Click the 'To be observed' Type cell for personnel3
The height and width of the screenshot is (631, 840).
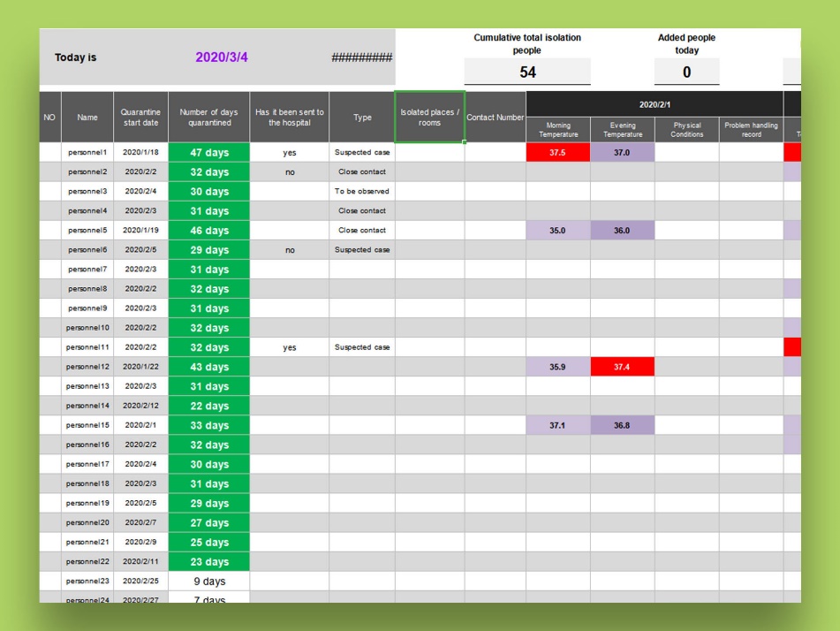(x=360, y=191)
